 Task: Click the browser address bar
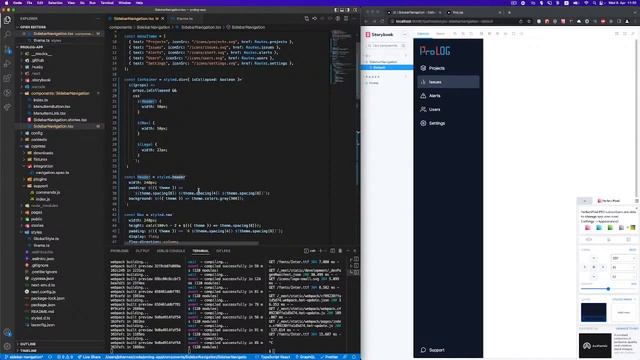click(x=453, y=21)
